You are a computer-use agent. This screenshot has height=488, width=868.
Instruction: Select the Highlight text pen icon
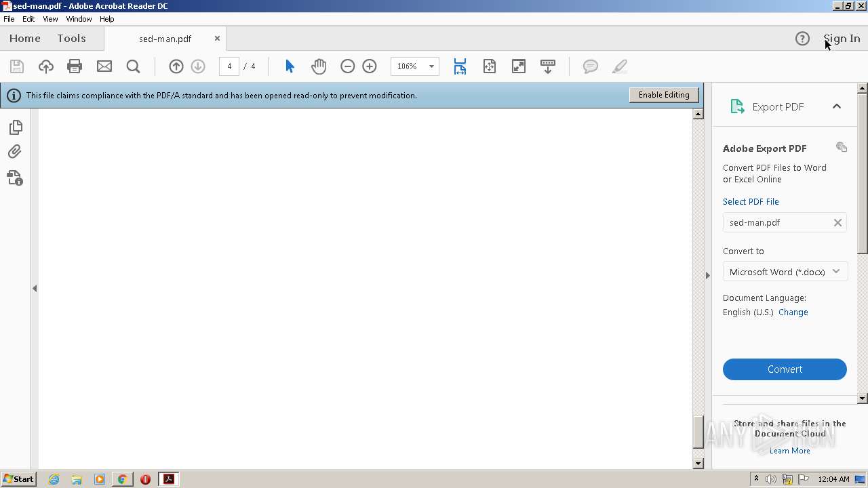[619, 66]
